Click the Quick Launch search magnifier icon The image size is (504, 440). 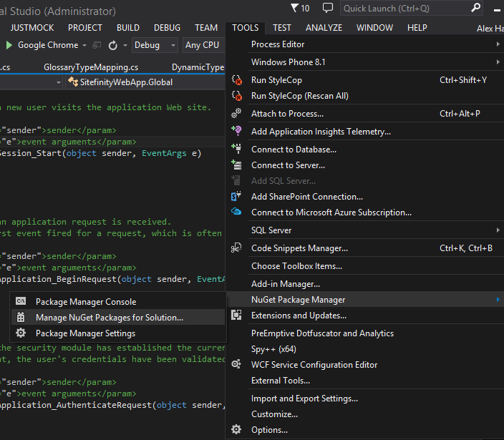click(x=475, y=8)
